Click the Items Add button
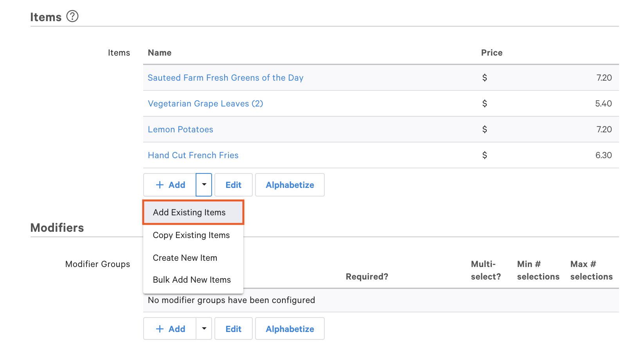The height and width of the screenshot is (350, 644). [170, 185]
